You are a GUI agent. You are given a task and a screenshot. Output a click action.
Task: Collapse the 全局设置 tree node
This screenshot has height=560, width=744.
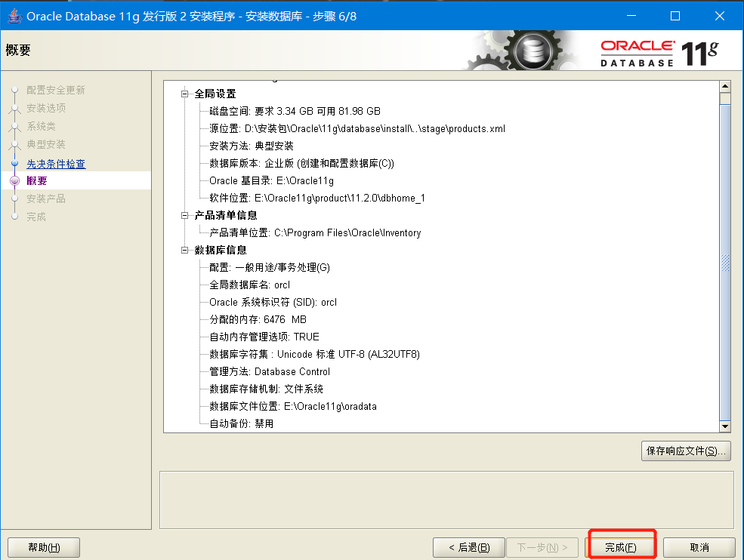(184, 94)
